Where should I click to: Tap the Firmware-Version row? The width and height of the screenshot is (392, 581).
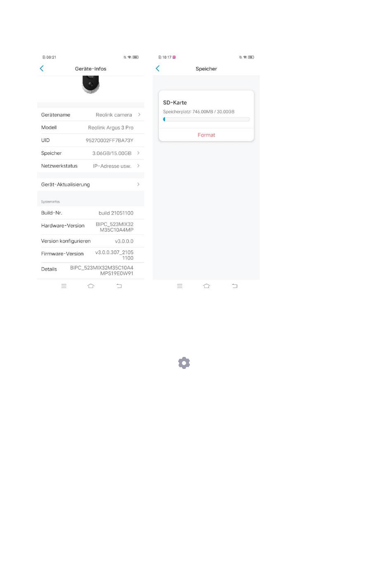[91, 255]
